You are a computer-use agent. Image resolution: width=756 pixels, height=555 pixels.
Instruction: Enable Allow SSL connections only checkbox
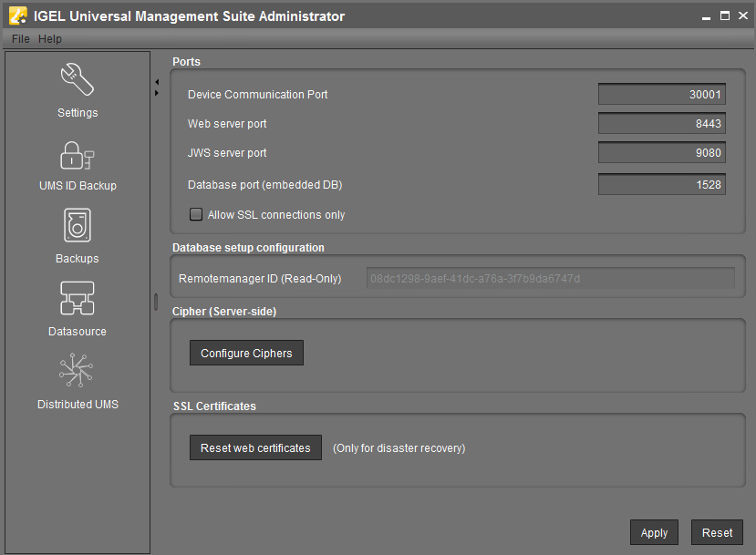[195, 215]
